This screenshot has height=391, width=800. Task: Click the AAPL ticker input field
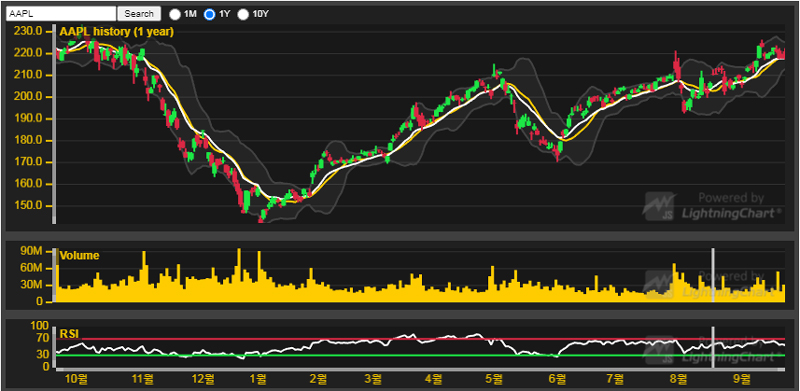tap(61, 14)
